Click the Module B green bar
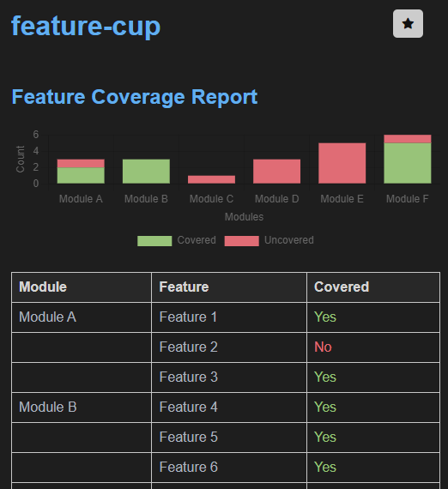 click(146, 172)
